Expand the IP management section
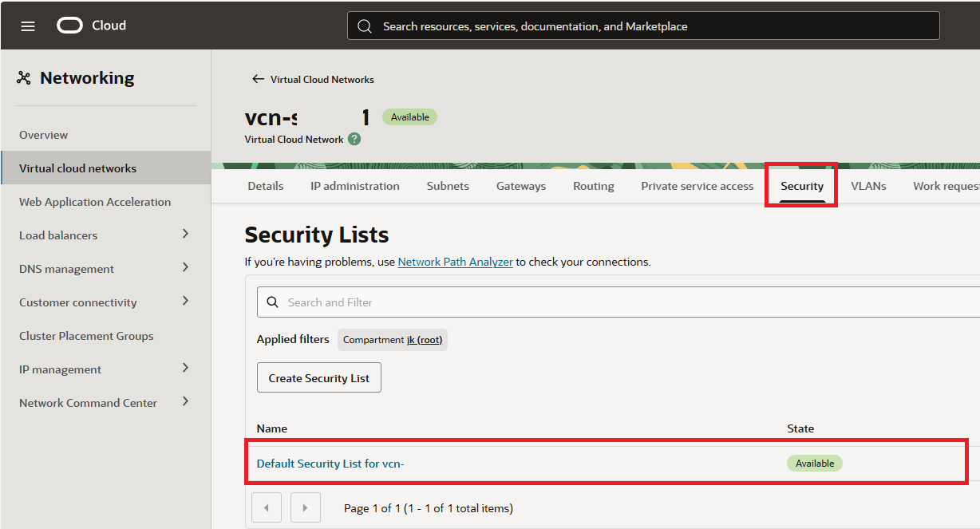The image size is (980, 529). (x=185, y=369)
